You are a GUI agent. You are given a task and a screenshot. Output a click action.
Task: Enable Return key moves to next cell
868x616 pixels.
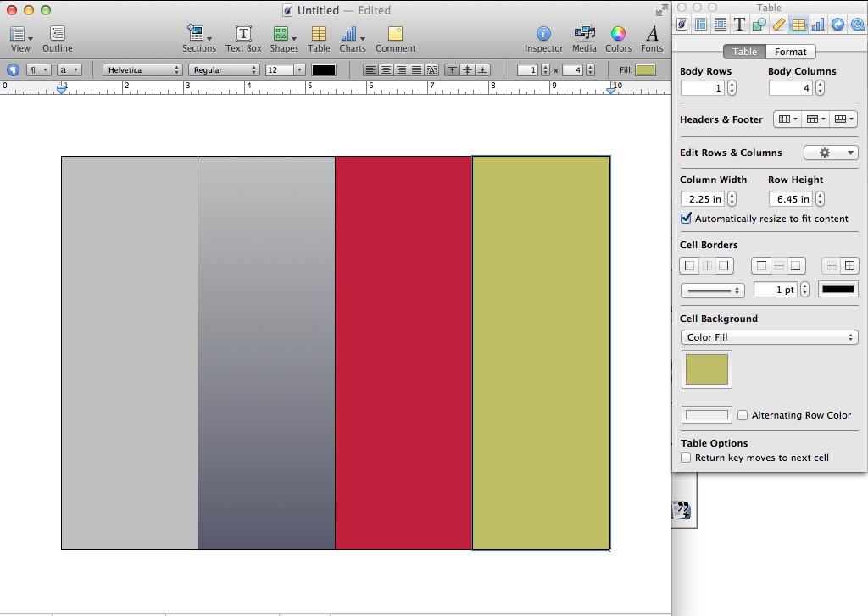(686, 458)
